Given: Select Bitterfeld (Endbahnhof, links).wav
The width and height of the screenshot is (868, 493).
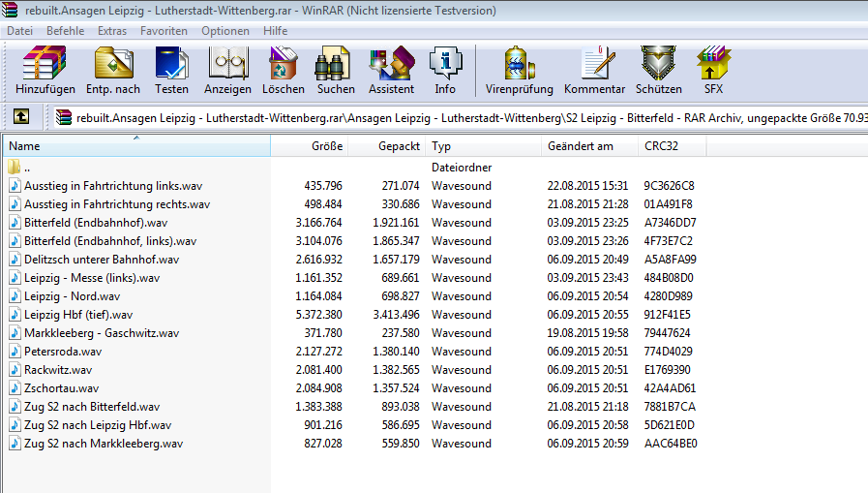Looking at the screenshot, I should coord(110,241).
